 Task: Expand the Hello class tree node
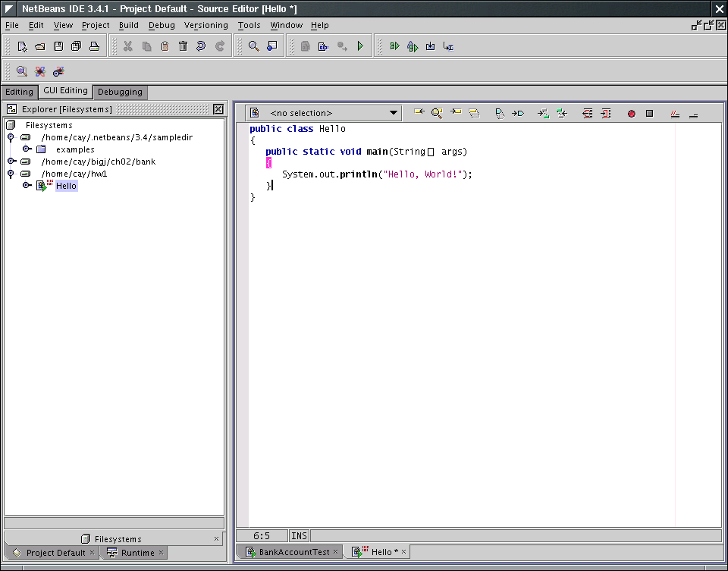coord(27,186)
